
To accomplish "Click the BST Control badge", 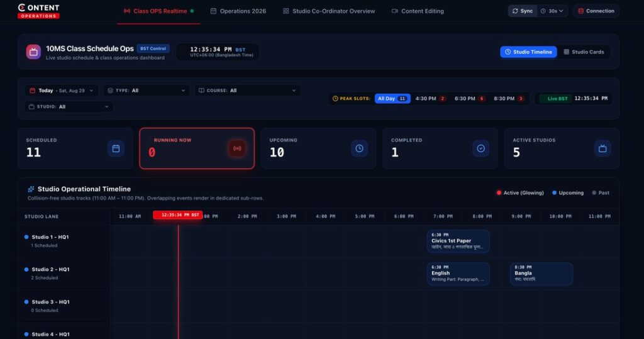I will [x=153, y=48].
